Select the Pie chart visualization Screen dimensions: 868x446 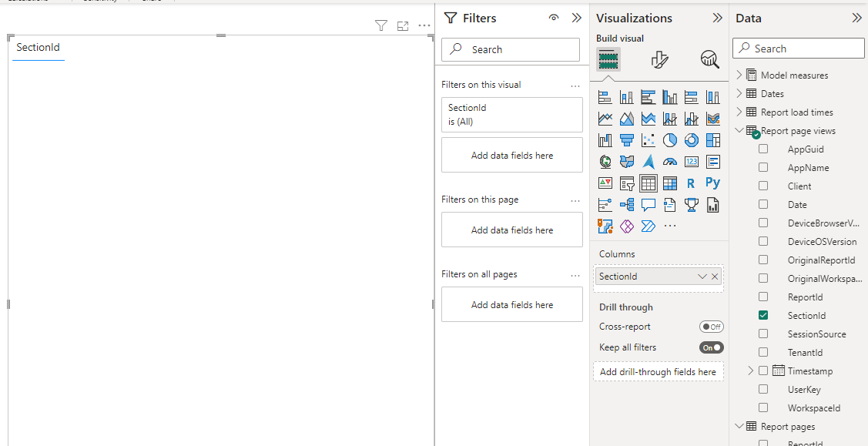coord(670,140)
